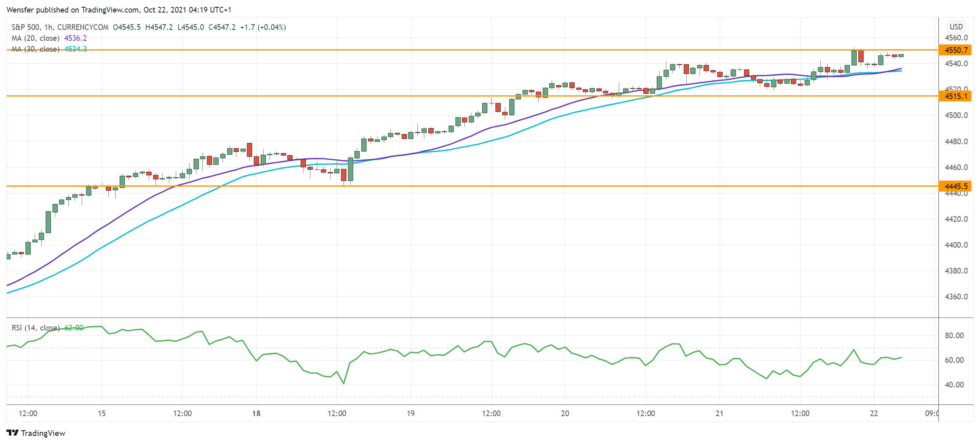This screenshot has width=980, height=444.
Task: Click the TradingView text in footer
Action: click(43, 433)
